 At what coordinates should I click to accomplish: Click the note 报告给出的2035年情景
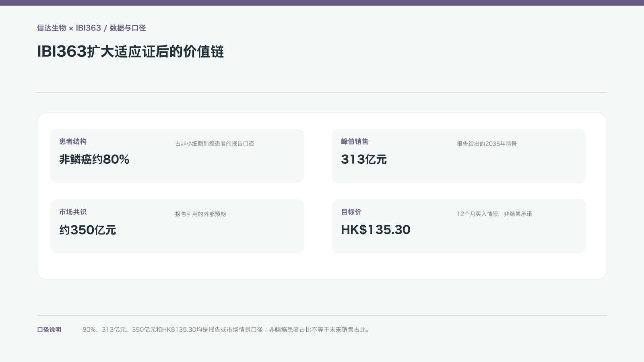coord(487,144)
